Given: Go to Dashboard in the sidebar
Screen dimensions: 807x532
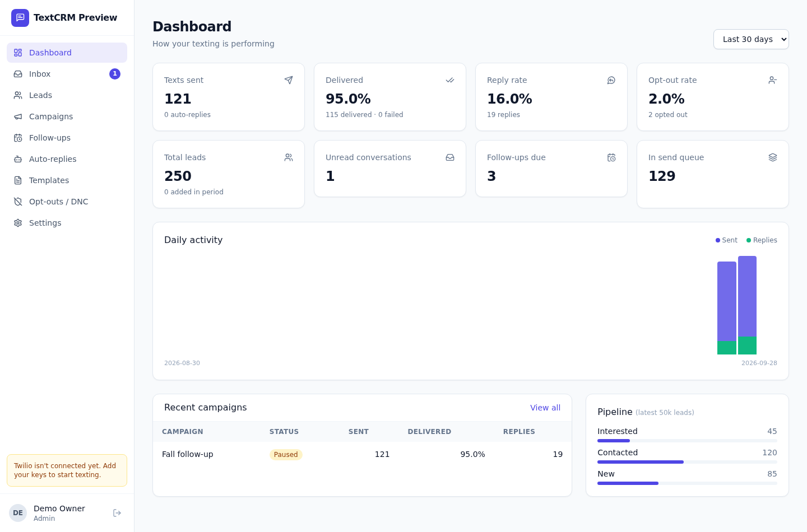Looking at the screenshot, I should (67, 53).
